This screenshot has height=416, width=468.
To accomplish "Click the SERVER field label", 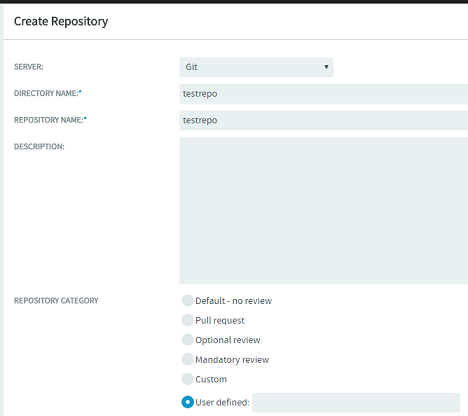I will pos(29,67).
